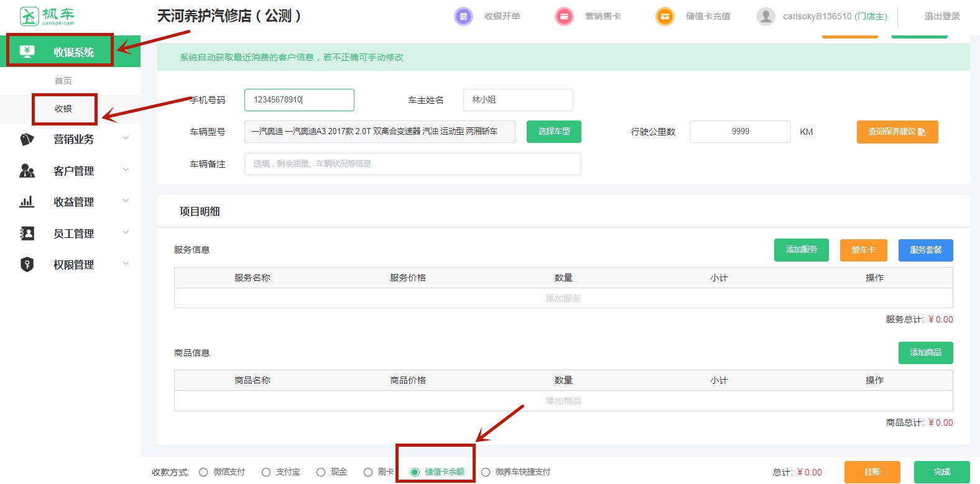980x484 pixels.
Task: Expand the 收益管理 chevron
Action: click(x=126, y=201)
